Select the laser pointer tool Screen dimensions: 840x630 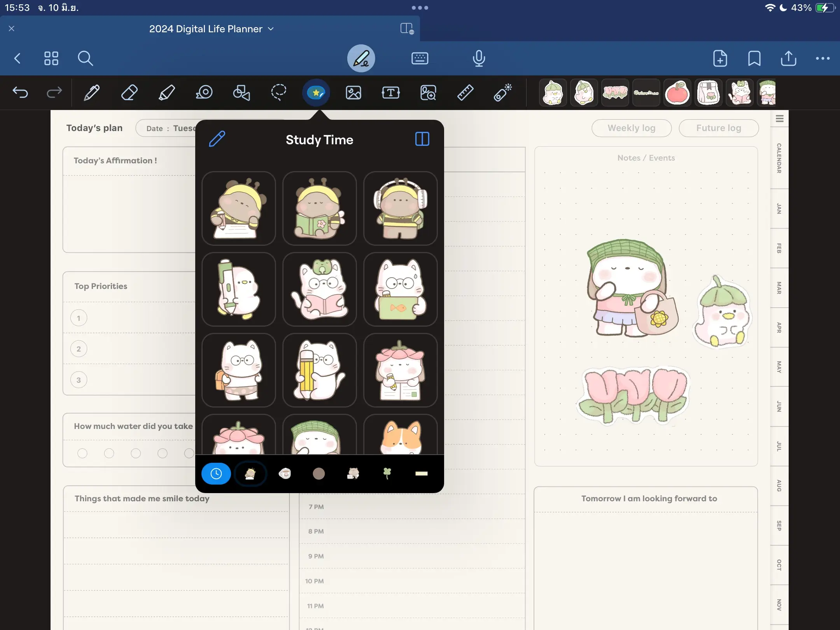pos(502,93)
